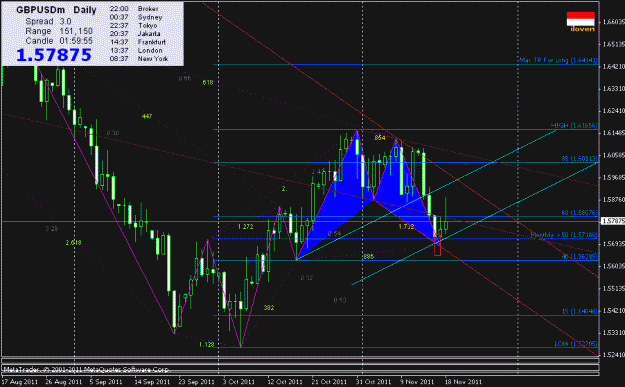Click the 5 Sep 2011 date on time axis
The height and width of the screenshot is (387, 625).
click(105, 382)
